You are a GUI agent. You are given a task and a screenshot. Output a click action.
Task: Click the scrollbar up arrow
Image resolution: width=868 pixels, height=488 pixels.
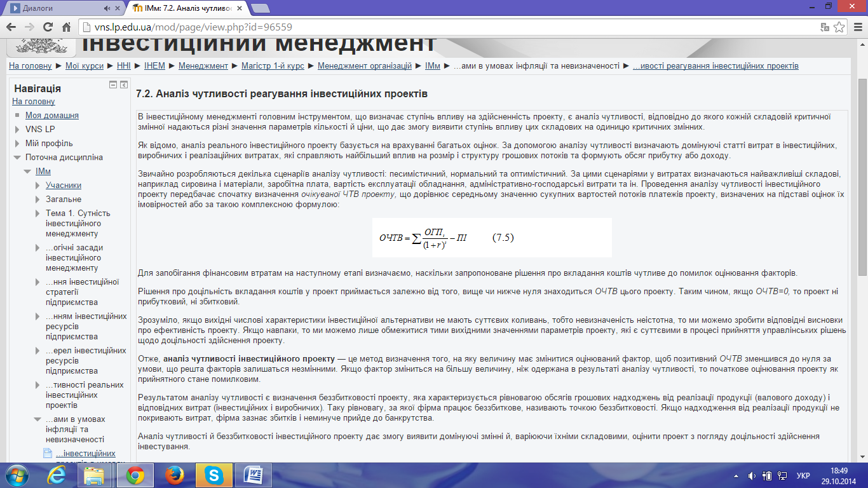(x=862, y=43)
